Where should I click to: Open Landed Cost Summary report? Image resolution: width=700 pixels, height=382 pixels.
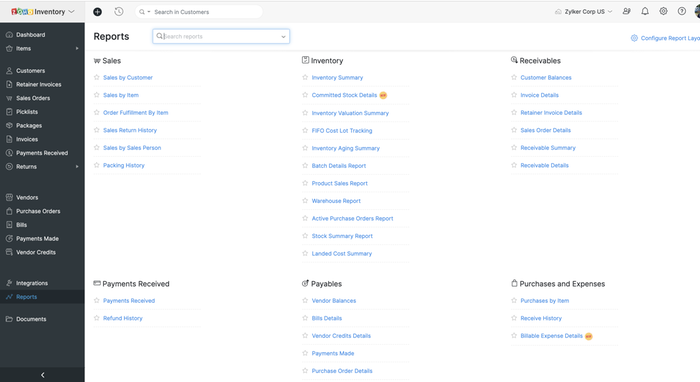[x=342, y=253]
